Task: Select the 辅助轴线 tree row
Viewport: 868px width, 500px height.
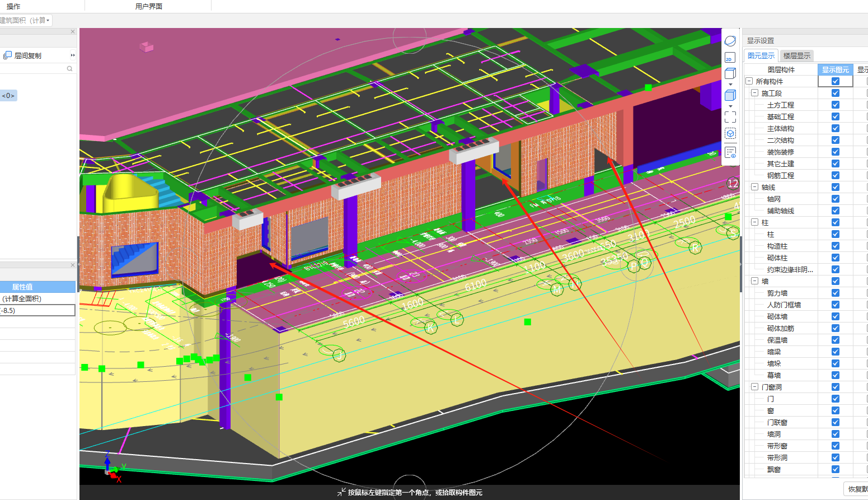Action: click(x=781, y=211)
